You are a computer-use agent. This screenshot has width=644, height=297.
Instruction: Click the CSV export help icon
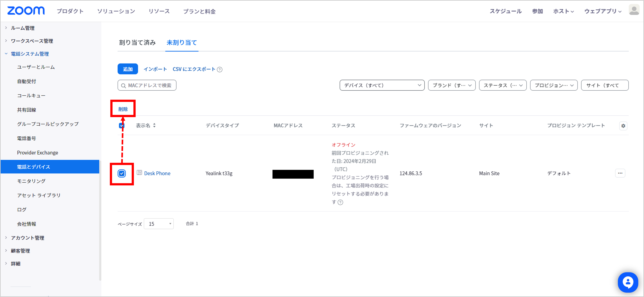coord(220,69)
